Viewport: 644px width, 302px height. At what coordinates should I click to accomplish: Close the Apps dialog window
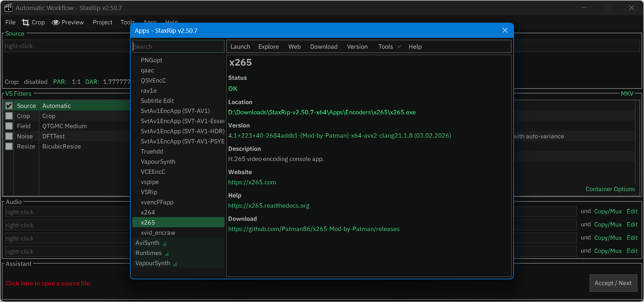[505, 30]
